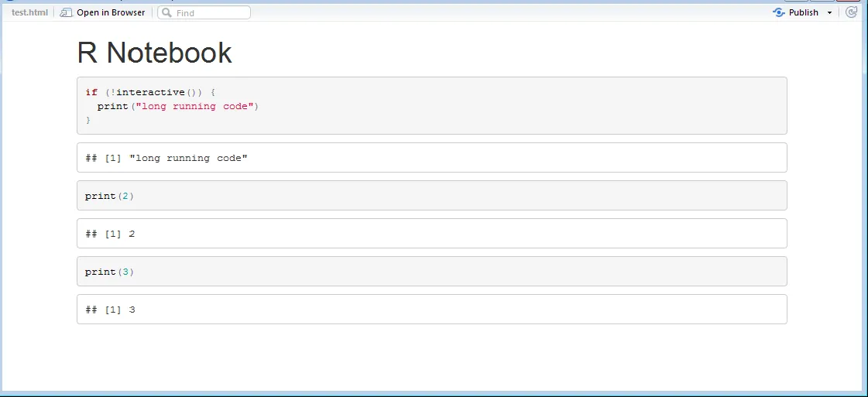Expand the Publish dropdown arrow
Image resolution: width=868 pixels, height=397 pixels.
(x=830, y=12)
